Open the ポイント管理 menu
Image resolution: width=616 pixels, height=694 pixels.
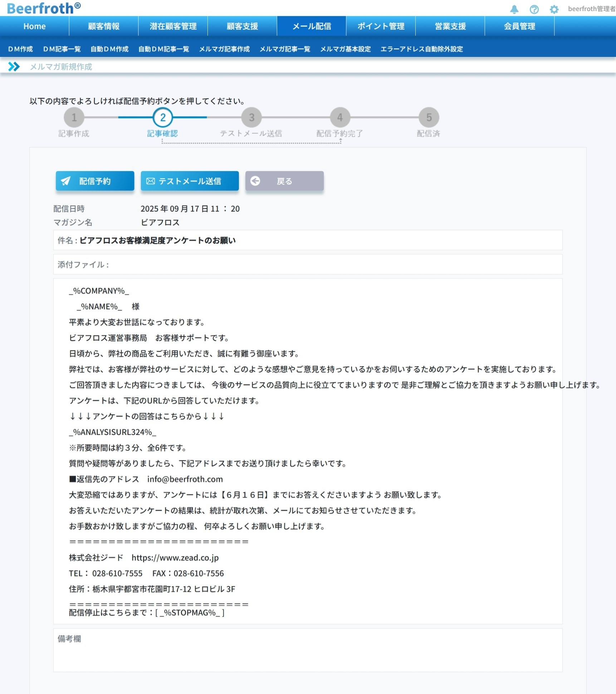pyautogui.click(x=381, y=26)
